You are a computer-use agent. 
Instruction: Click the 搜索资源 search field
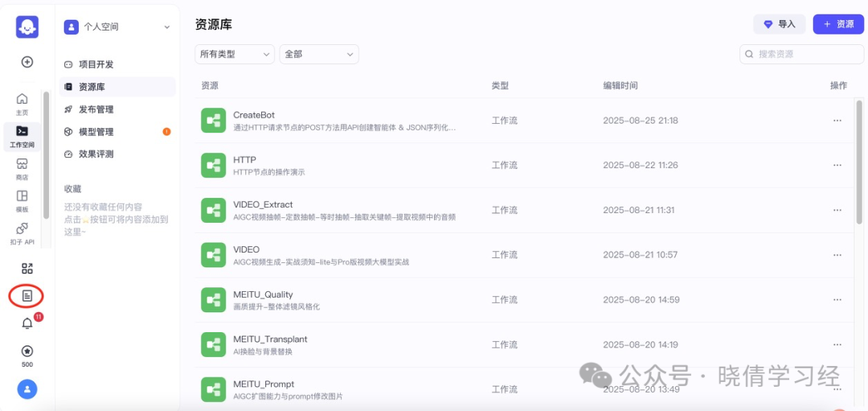point(801,54)
